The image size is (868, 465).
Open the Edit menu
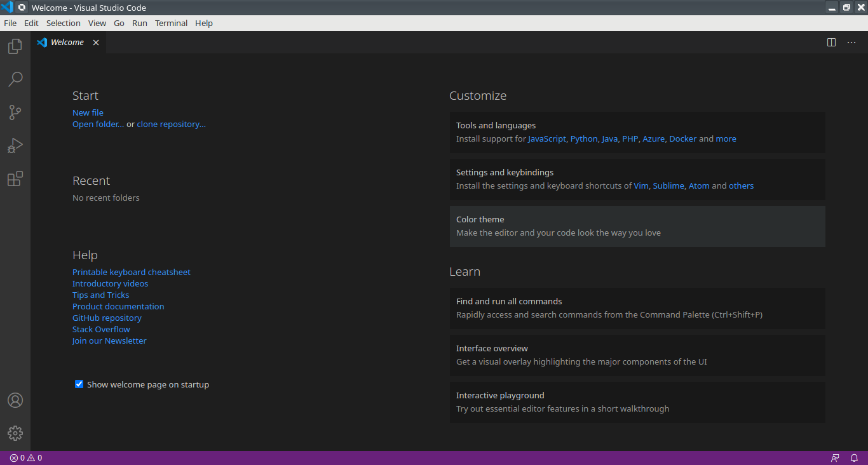point(32,23)
